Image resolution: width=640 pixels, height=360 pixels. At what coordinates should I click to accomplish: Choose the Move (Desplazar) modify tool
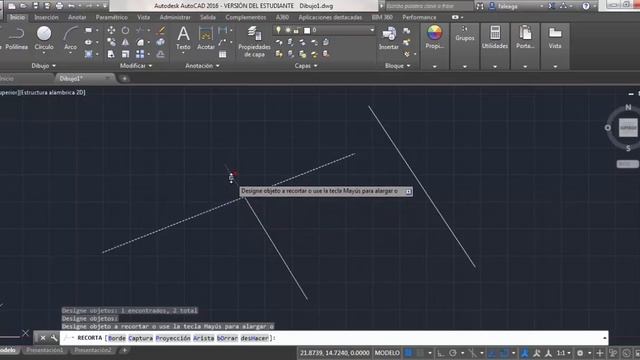111,30
